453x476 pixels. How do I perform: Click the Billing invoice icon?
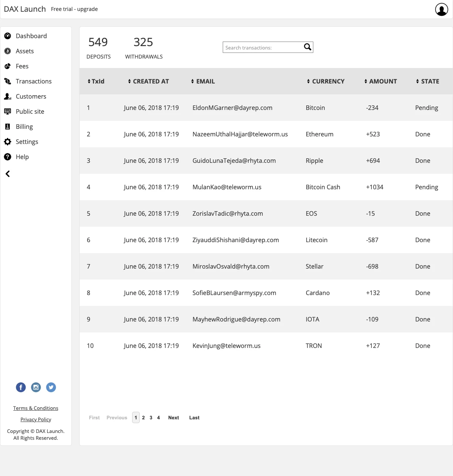[x=8, y=127]
